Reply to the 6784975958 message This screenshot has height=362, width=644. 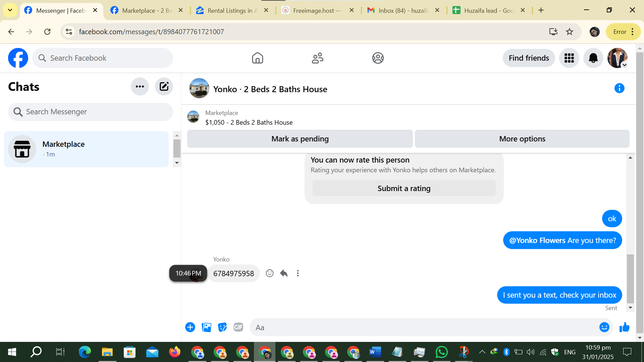point(284,273)
